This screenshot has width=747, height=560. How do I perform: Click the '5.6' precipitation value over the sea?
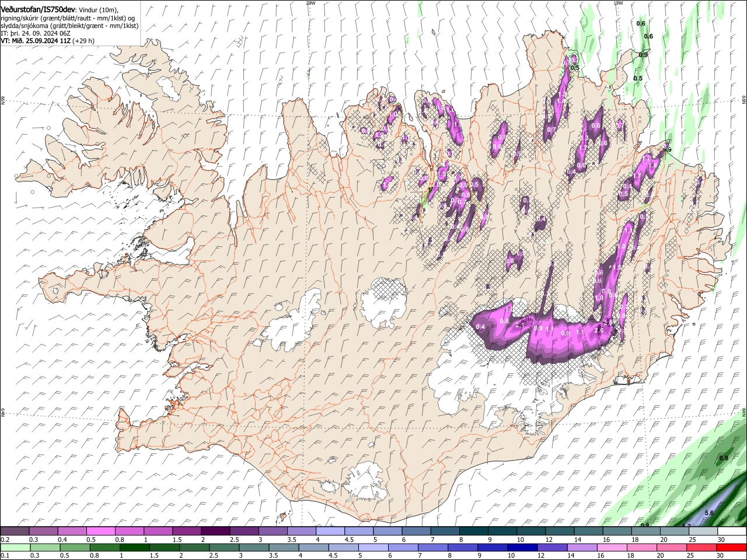coord(709,513)
